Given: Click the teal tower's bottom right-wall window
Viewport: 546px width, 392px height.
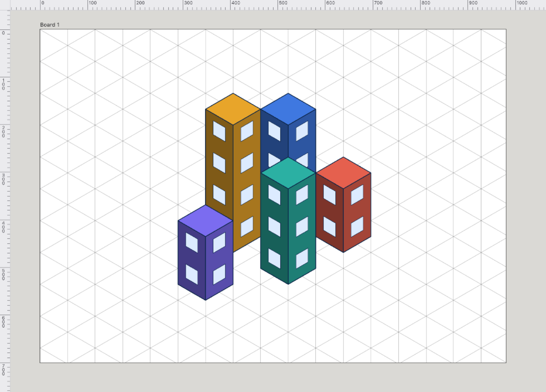Looking at the screenshot, I should coord(302,258).
